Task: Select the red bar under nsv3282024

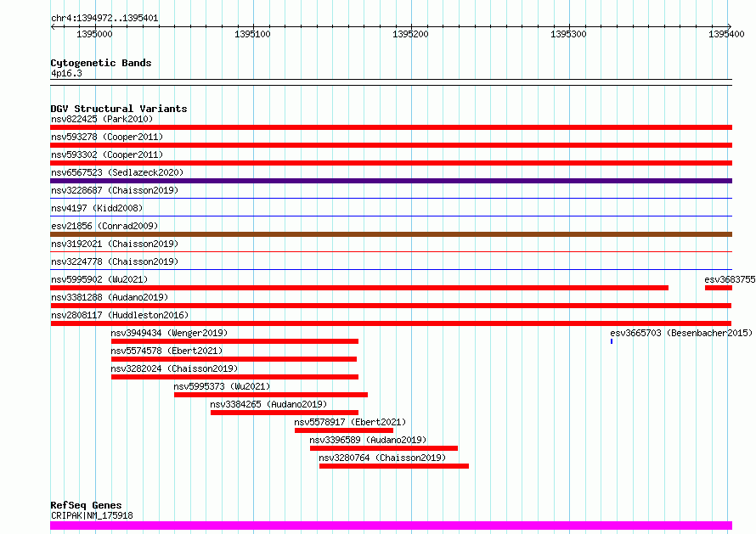Action: (234, 377)
